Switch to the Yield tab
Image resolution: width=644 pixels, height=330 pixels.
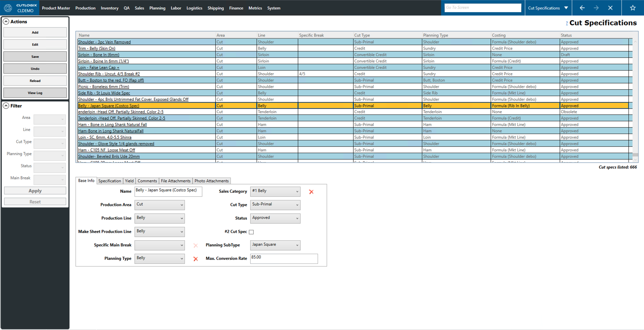coord(129,181)
